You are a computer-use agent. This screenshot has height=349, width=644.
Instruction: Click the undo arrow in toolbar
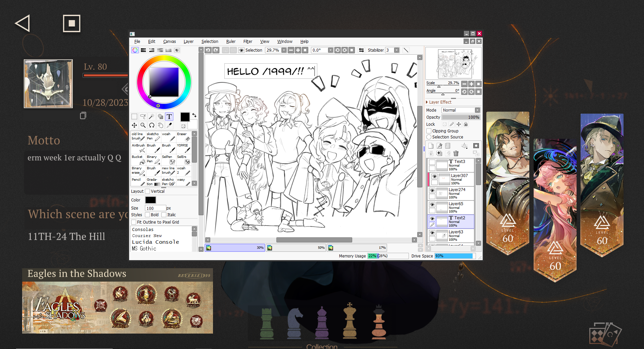click(208, 50)
